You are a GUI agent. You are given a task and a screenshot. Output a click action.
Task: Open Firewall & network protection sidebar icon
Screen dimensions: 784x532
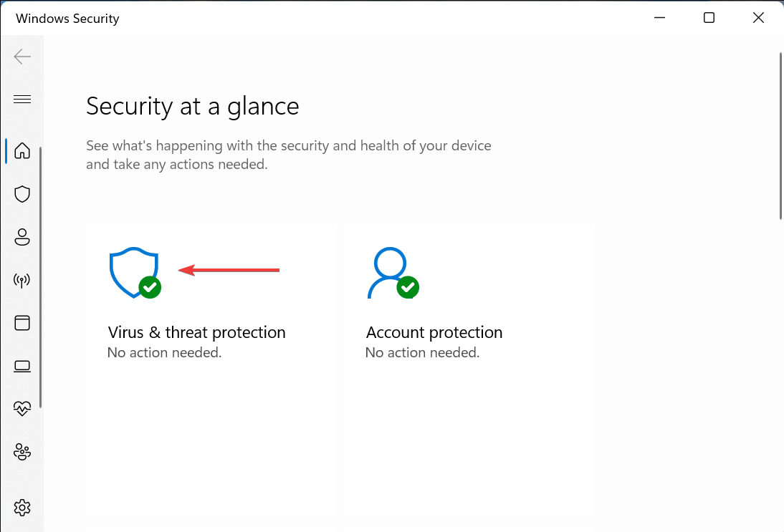click(x=22, y=280)
